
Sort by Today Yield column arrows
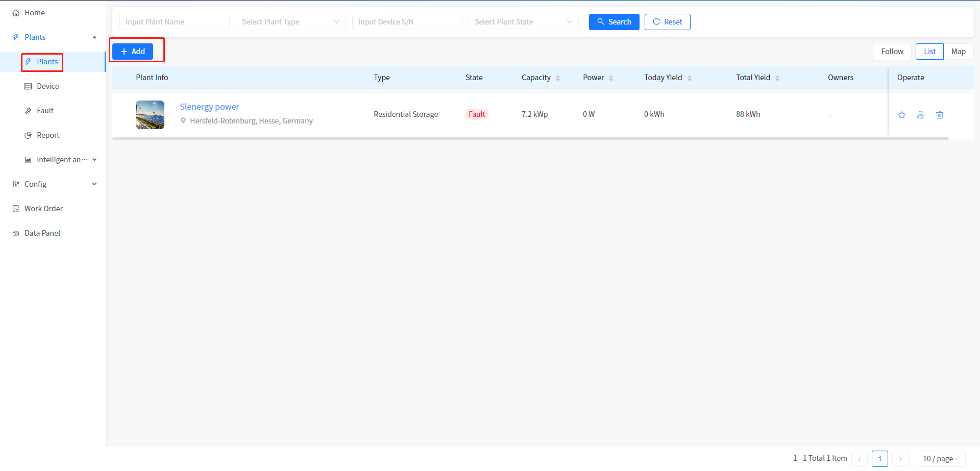[690, 78]
